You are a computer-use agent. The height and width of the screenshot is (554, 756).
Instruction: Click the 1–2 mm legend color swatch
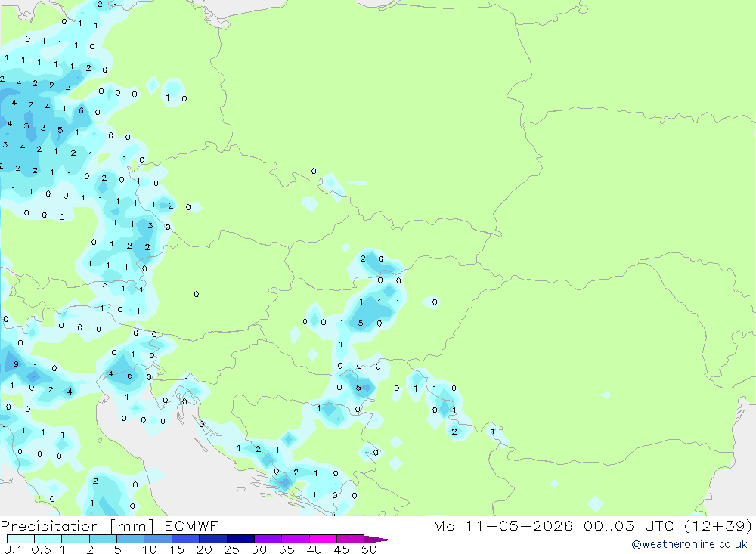pos(76,539)
